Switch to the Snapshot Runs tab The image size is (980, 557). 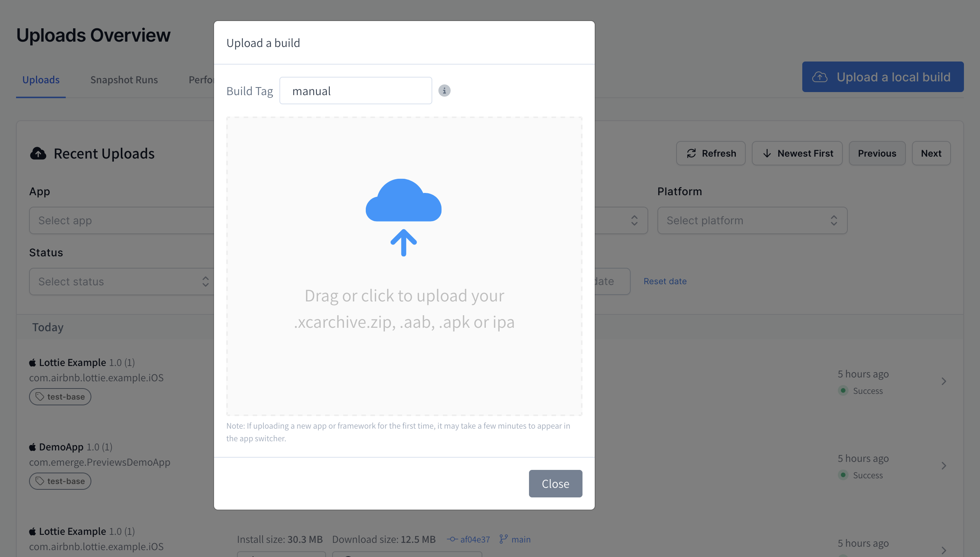(x=124, y=79)
